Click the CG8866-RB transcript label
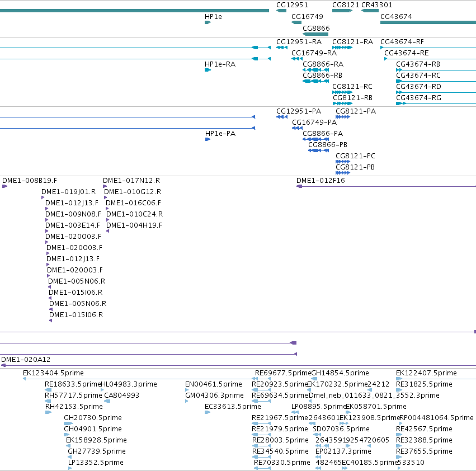The image size is (476, 471). click(322, 76)
